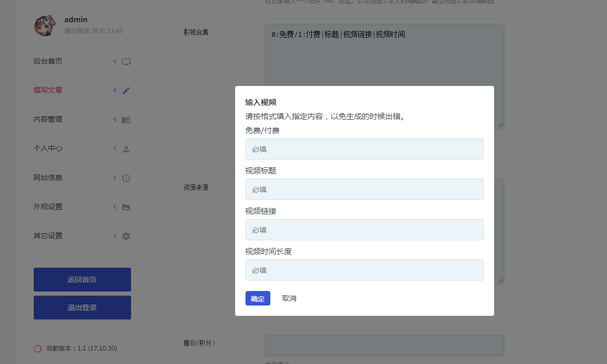The height and width of the screenshot is (364, 607).
Task: Open the 后台首页 menu entry
Action: (x=48, y=61)
